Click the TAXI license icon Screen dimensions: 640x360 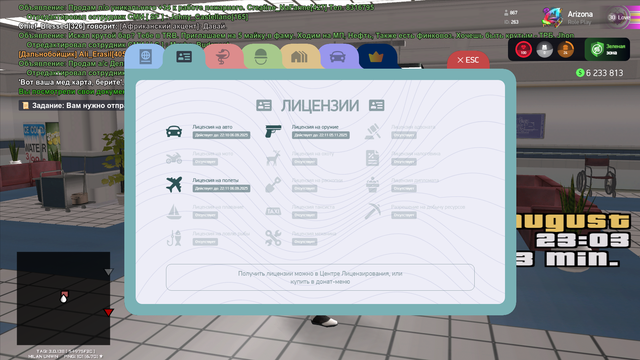click(273, 211)
